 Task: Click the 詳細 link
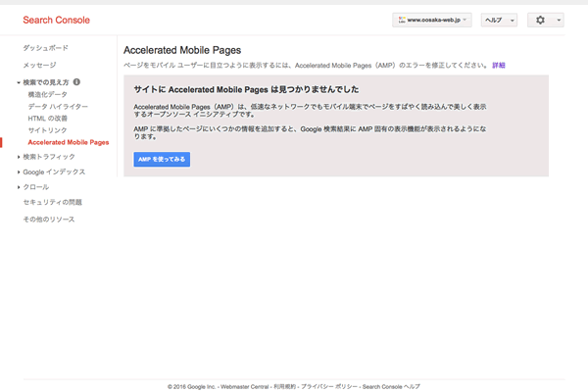pos(499,66)
